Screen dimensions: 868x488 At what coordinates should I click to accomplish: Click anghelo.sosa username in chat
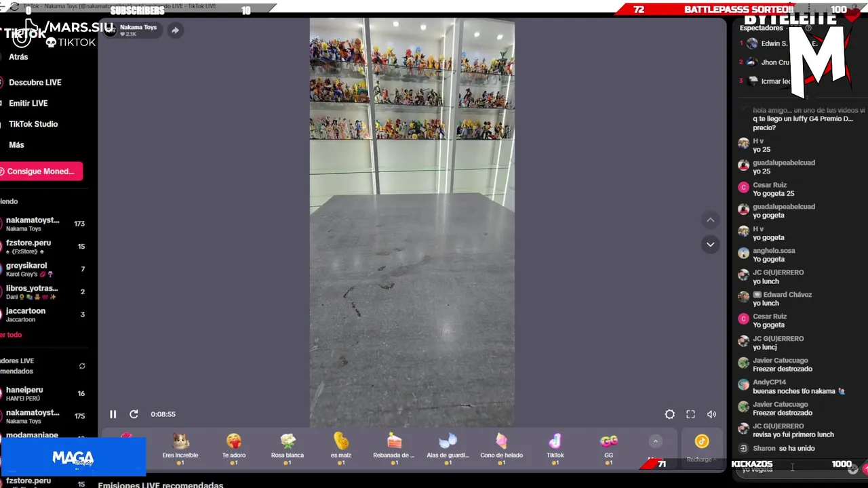click(774, 251)
